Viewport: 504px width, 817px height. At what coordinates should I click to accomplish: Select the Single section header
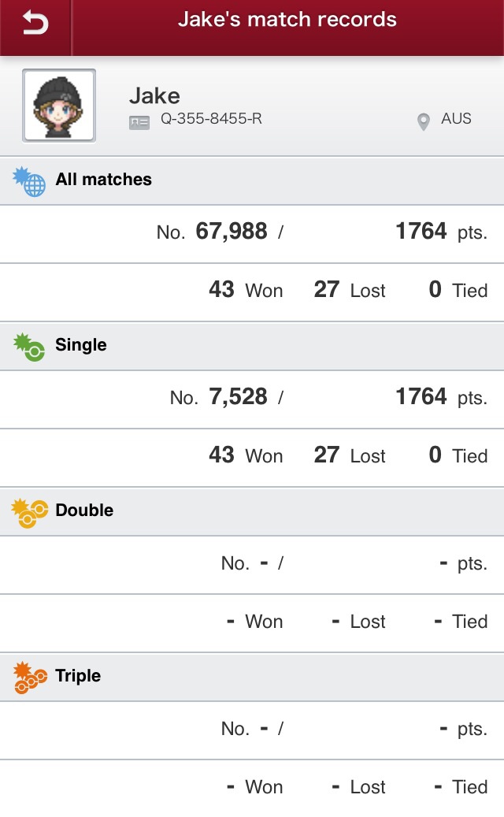(x=80, y=345)
